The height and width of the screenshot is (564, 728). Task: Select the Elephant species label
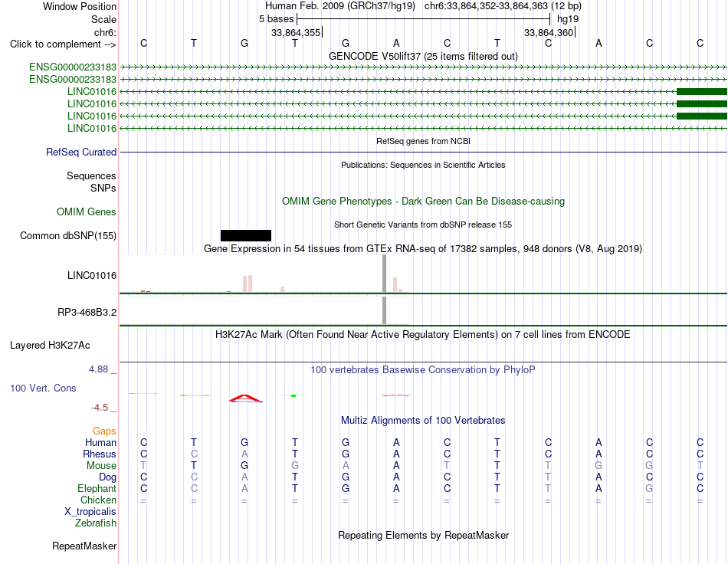click(97, 488)
